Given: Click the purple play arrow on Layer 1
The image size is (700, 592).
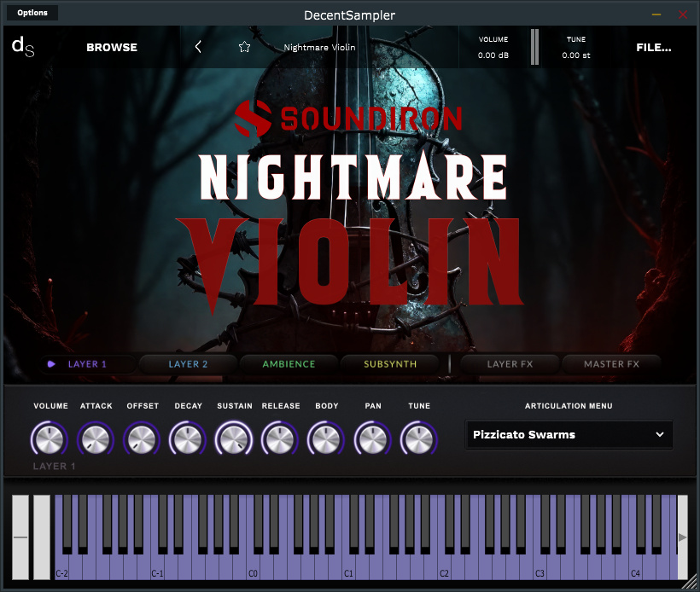Looking at the screenshot, I should [51, 364].
